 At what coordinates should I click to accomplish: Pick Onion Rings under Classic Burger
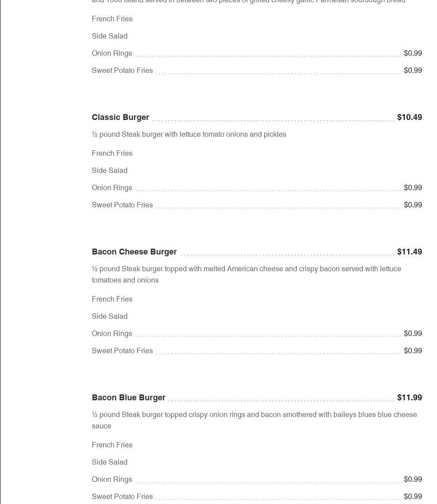pyautogui.click(x=112, y=188)
